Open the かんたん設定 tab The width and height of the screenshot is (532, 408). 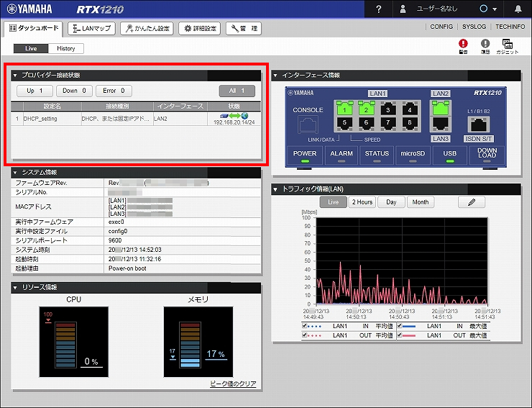(147, 29)
